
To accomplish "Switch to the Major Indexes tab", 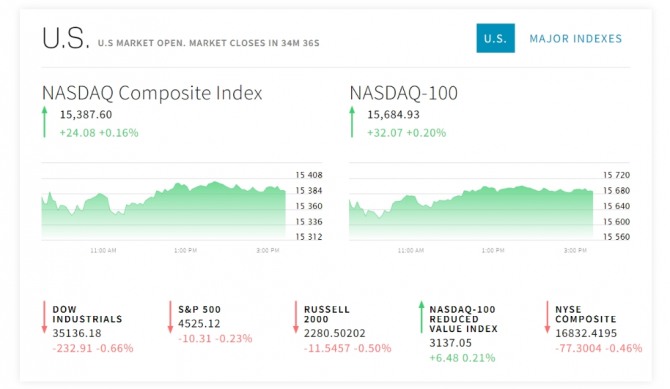I will [x=576, y=38].
